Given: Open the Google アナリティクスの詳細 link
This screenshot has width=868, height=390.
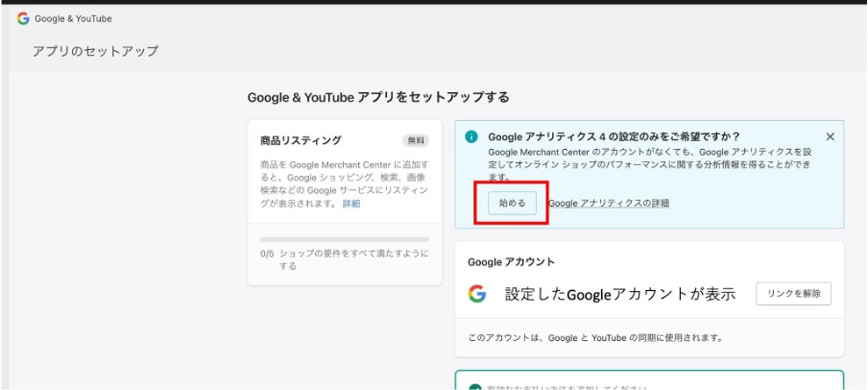Looking at the screenshot, I should (609, 204).
